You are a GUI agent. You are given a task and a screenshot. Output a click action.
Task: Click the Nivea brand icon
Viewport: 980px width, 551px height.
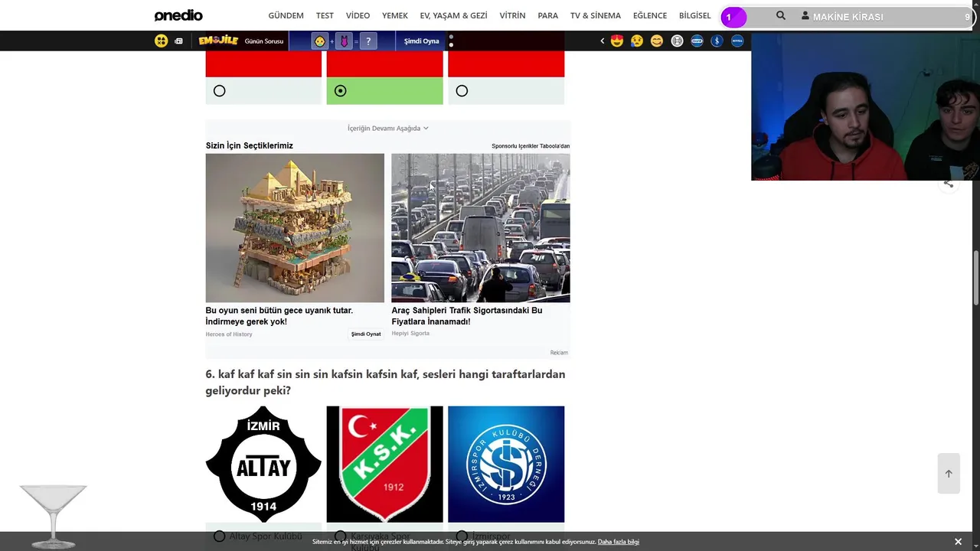click(737, 41)
